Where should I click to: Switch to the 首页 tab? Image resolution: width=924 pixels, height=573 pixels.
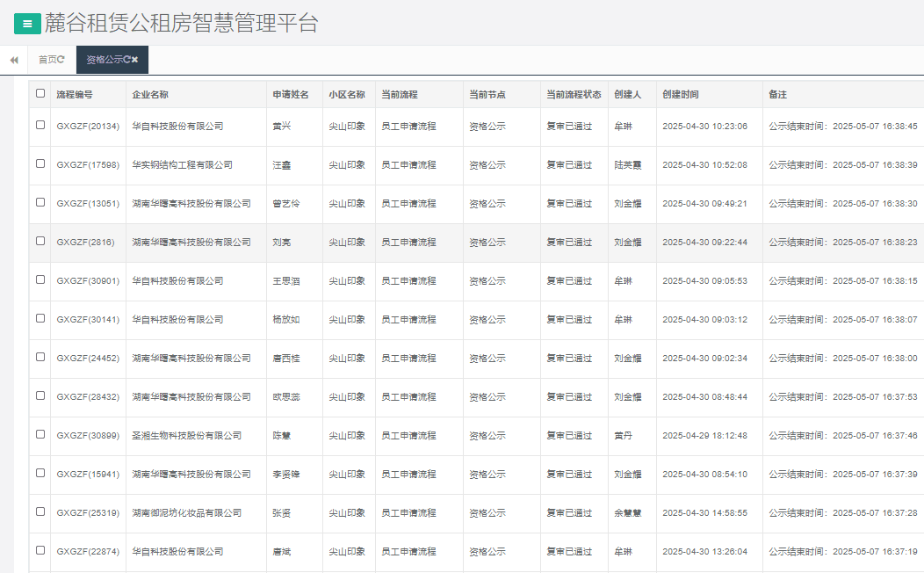(48, 61)
